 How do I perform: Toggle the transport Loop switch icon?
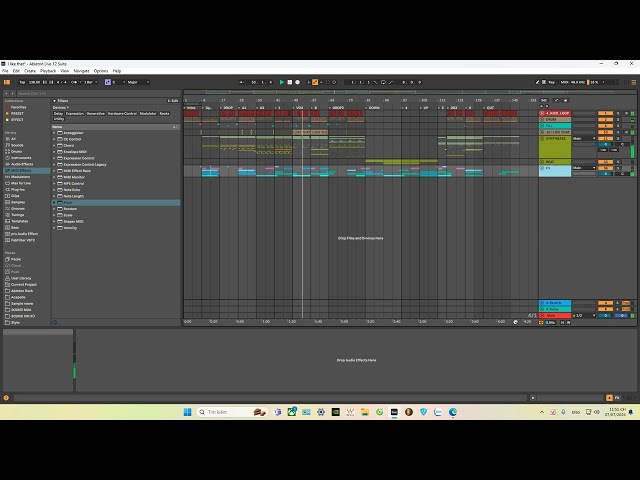383,82
